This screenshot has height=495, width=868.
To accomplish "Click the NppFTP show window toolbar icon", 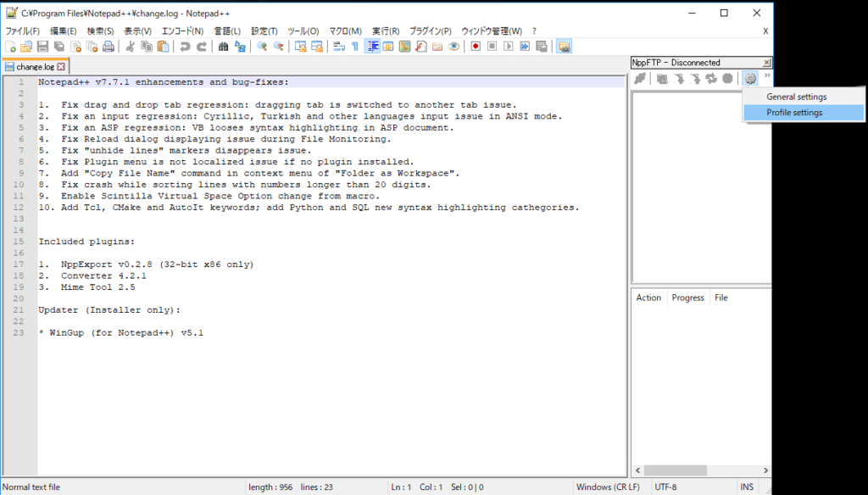I will tap(564, 47).
